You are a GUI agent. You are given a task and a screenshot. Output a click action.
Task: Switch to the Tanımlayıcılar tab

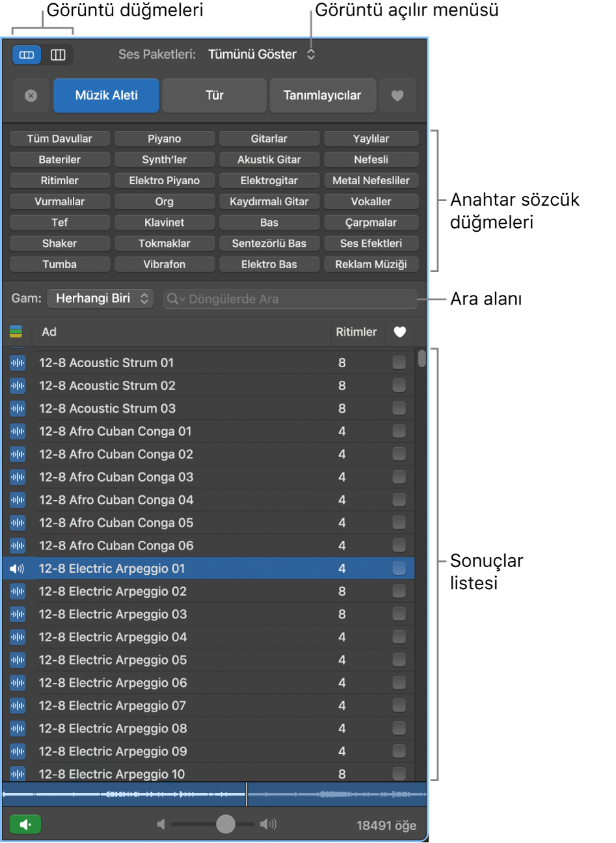pyautogui.click(x=322, y=96)
